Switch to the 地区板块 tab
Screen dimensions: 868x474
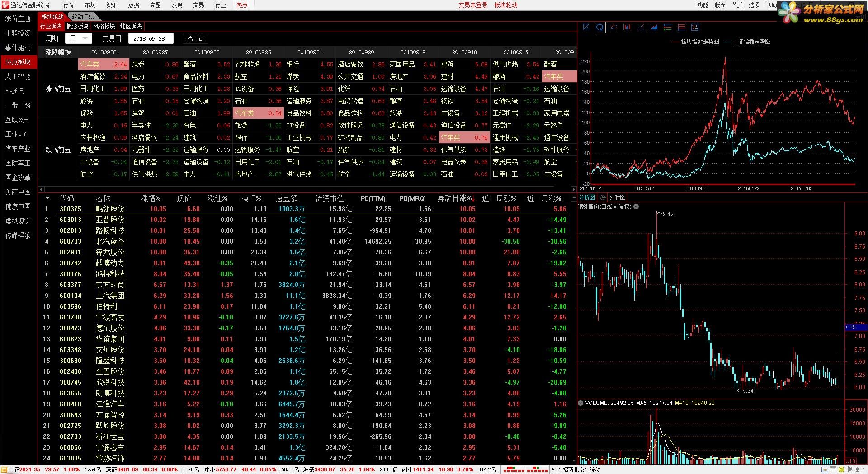click(131, 26)
